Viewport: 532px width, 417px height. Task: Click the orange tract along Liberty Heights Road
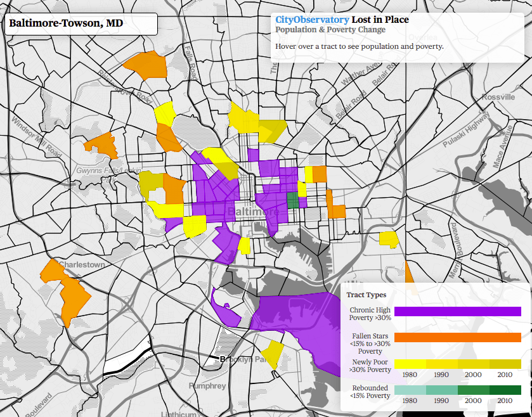[146, 67]
